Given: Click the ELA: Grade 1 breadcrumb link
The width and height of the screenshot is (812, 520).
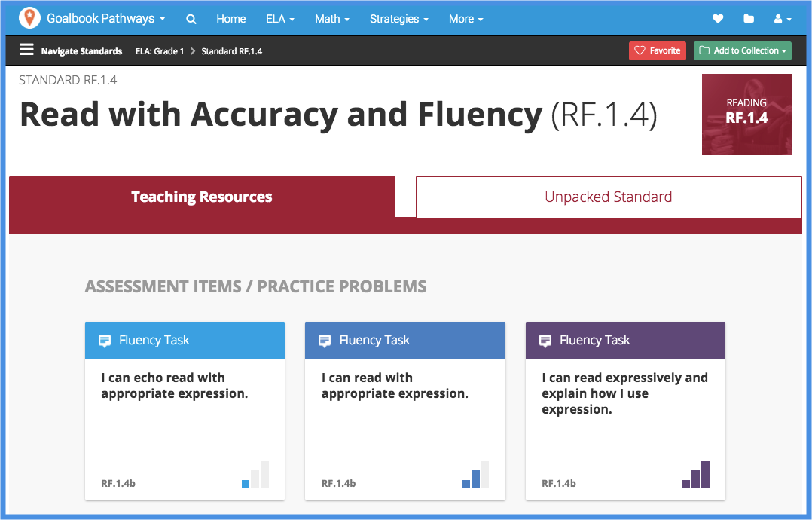Looking at the screenshot, I should point(160,50).
